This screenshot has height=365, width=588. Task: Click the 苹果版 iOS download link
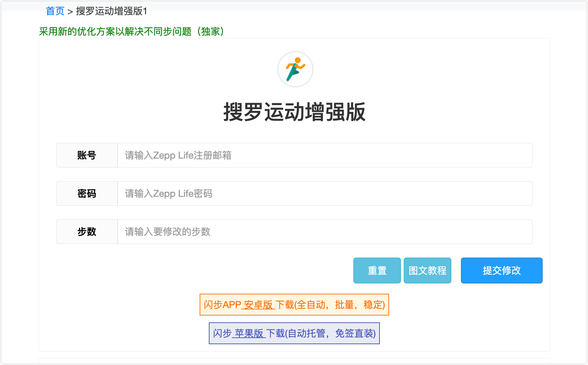[x=249, y=333]
